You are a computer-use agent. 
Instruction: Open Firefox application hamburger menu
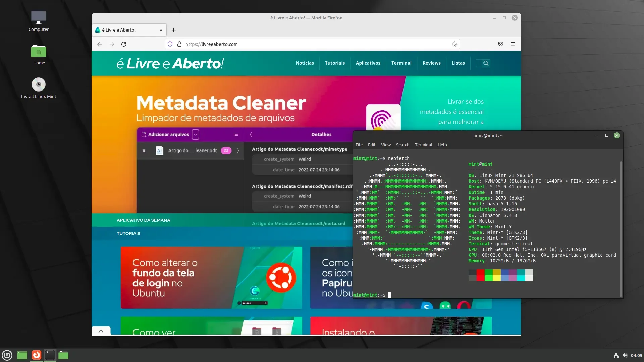point(513,44)
